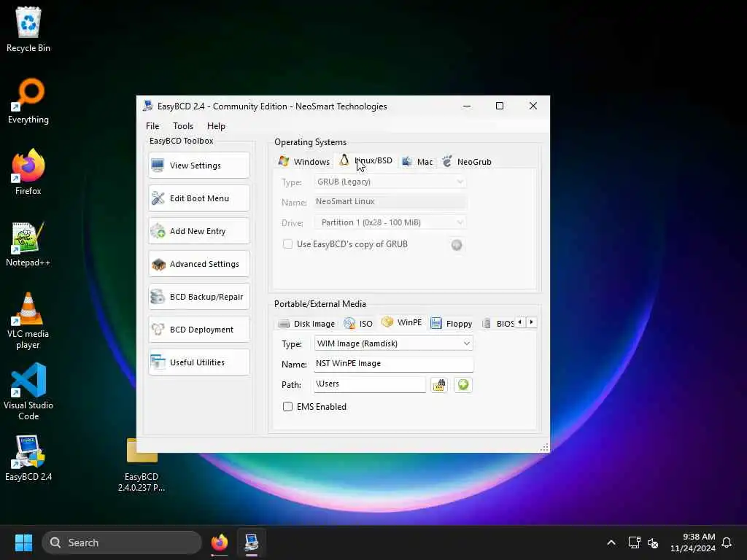The width and height of the screenshot is (747, 560).
Task: Open View Settings in EasyBCD Toolbox
Action: click(198, 166)
